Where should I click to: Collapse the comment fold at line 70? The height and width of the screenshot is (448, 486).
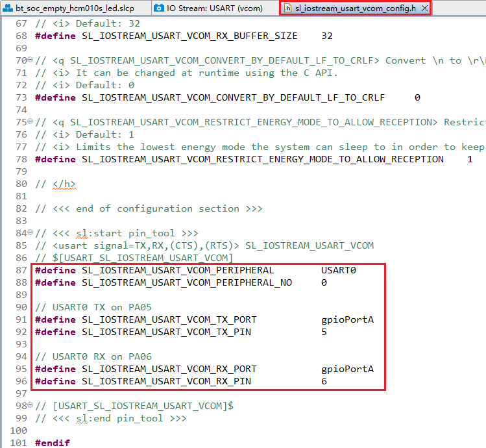(x=30, y=60)
